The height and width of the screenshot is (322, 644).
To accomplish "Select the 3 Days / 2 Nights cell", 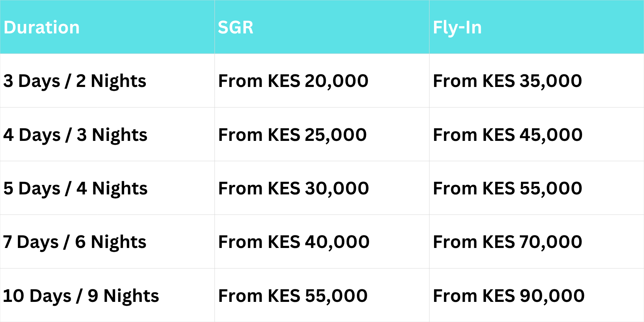I will pos(75,81).
